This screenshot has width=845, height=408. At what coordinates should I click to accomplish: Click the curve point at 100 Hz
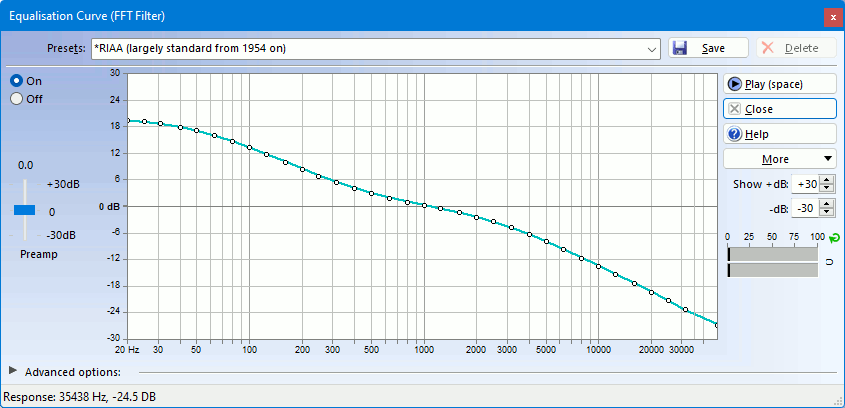pyautogui.click(x=249, y=147)
